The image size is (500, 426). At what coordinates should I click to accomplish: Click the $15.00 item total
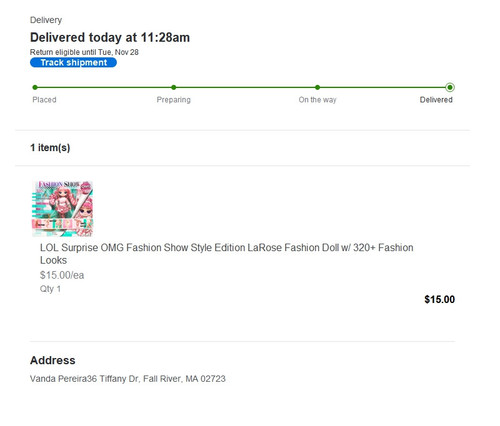tap(439, 299)
